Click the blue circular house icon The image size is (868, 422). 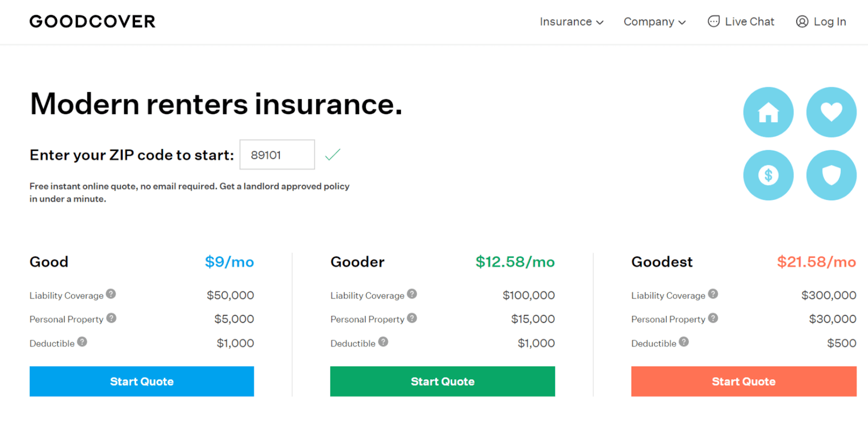click(768, 112)
